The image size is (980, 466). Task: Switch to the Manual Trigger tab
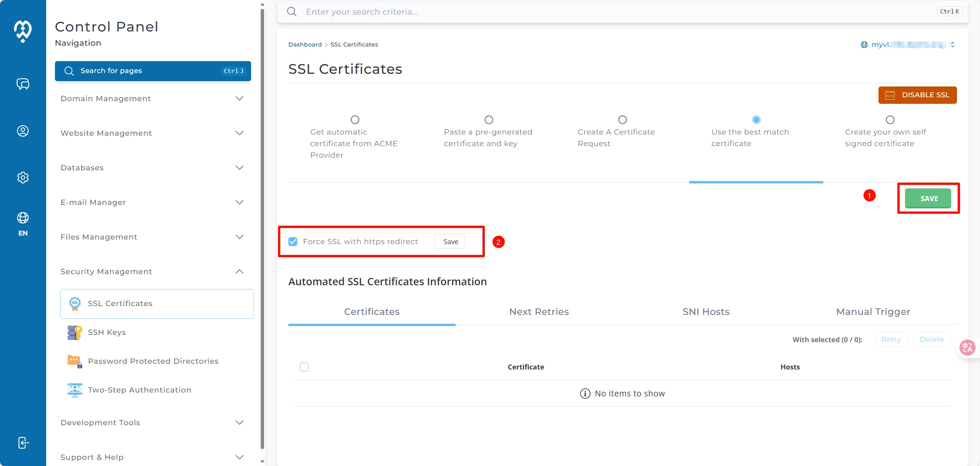coord(873,312)
